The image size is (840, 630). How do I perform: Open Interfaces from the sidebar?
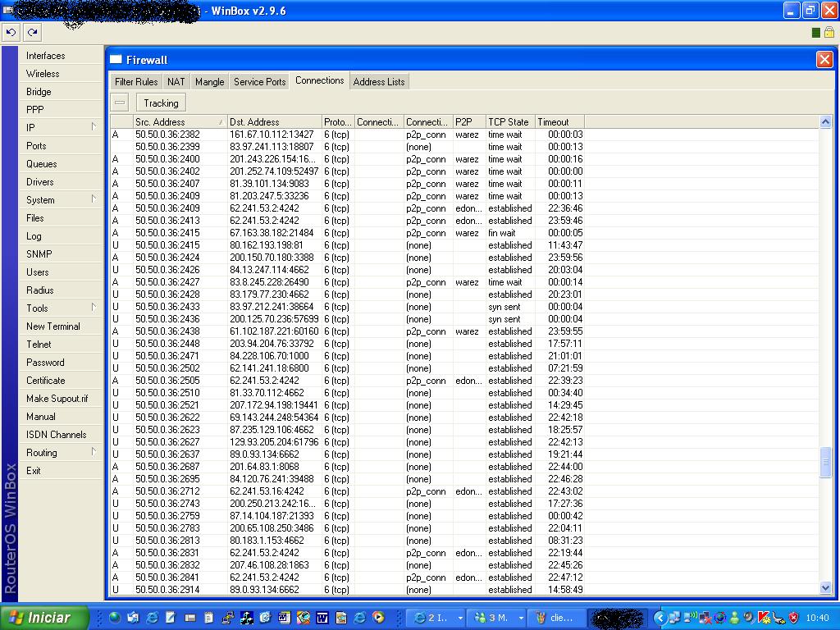pyautogui.click(x=61, y=55)
